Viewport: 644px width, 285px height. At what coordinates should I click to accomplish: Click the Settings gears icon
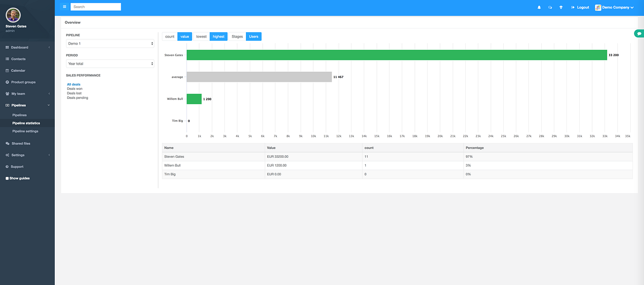click(x=7, y=155)
